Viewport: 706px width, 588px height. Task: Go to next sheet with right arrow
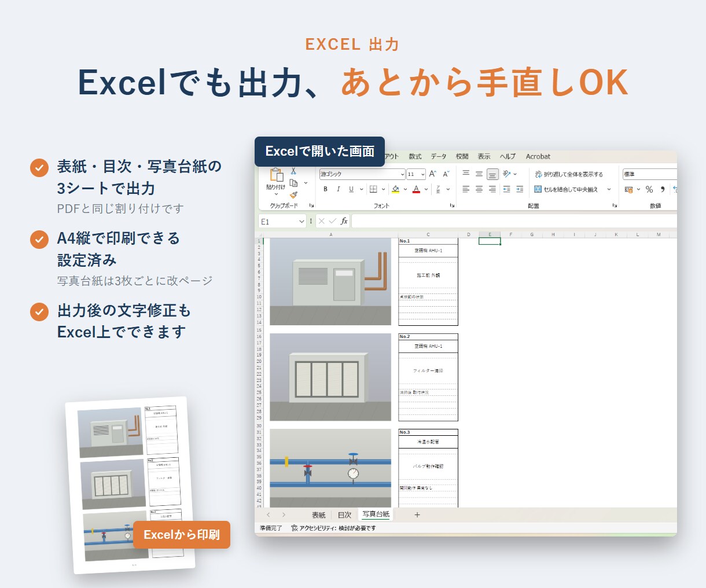[x=284, y=514]
